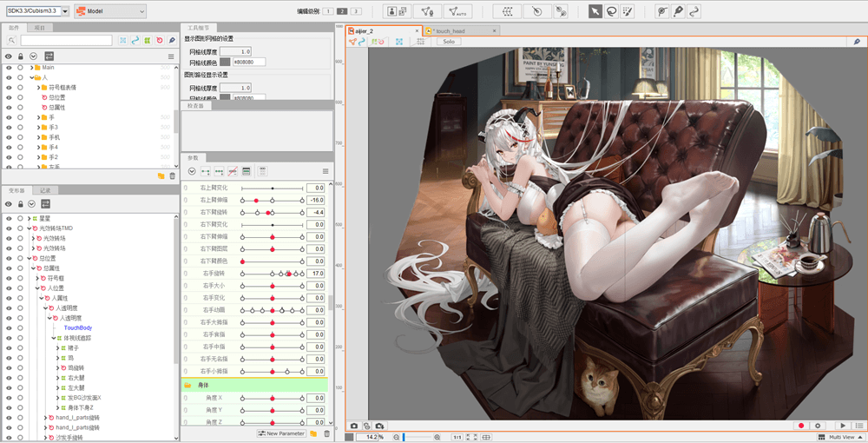This screenshot has height=443, width=868.
Task: Select the arrow selection tool
Action: [595, 11]
